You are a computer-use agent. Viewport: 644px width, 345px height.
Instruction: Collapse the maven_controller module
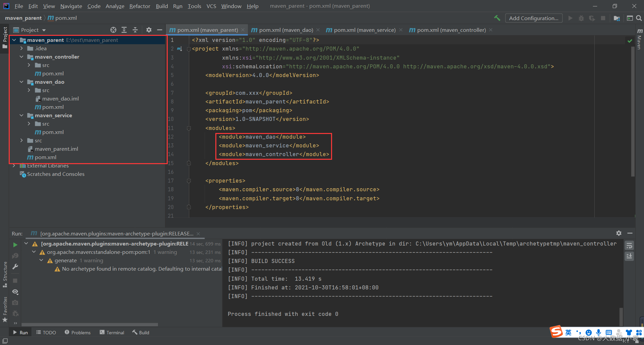(21, 57)
